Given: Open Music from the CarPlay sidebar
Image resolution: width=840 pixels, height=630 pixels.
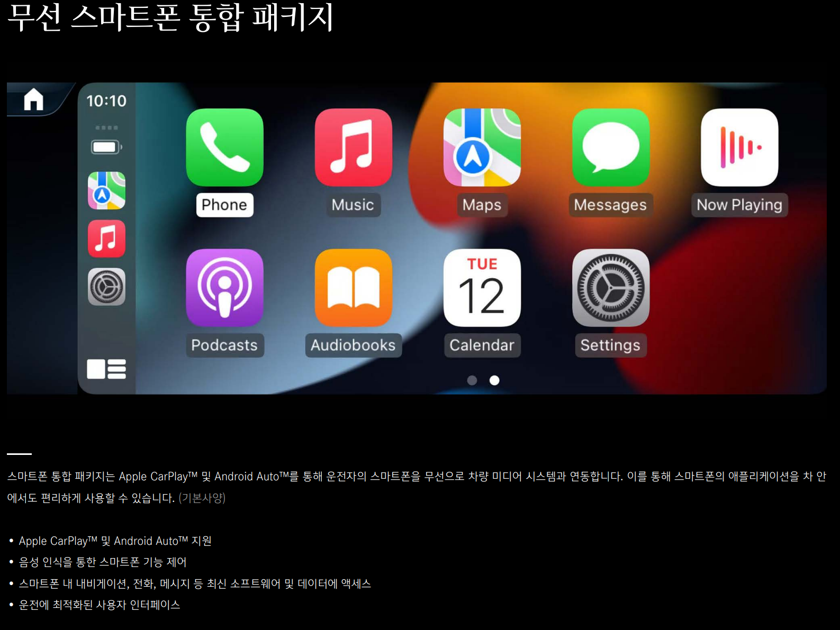Looking at the screenshot, I should (106, 239).
